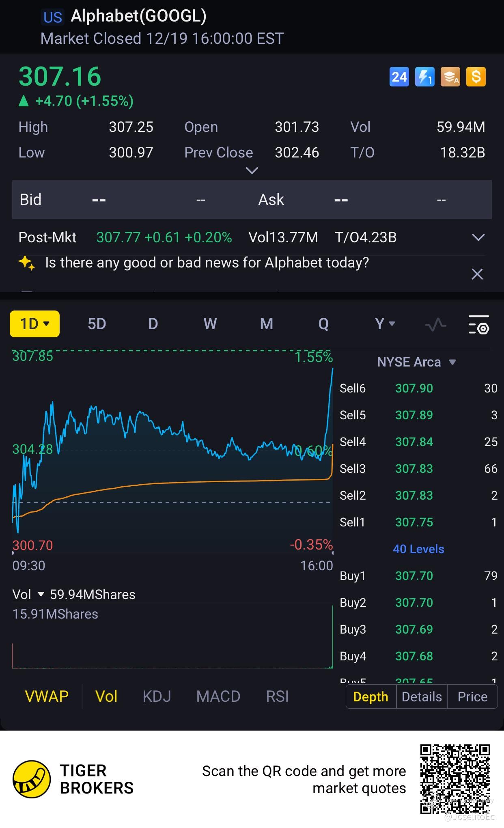
Task: Switch chart to M monthly timeframe
Action: 267,324
